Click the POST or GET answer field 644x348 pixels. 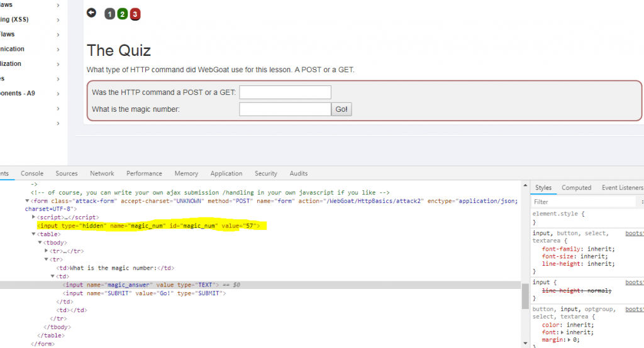point(285,92)
